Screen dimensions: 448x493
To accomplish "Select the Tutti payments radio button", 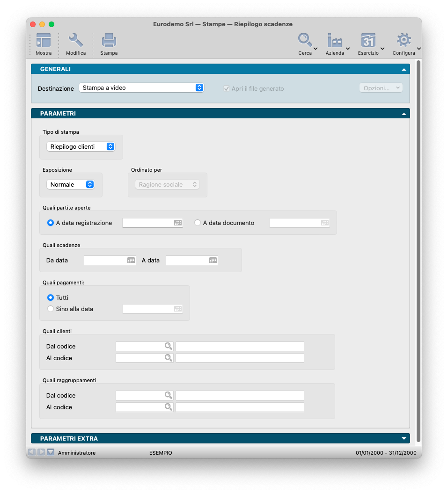I will [51, 297].
